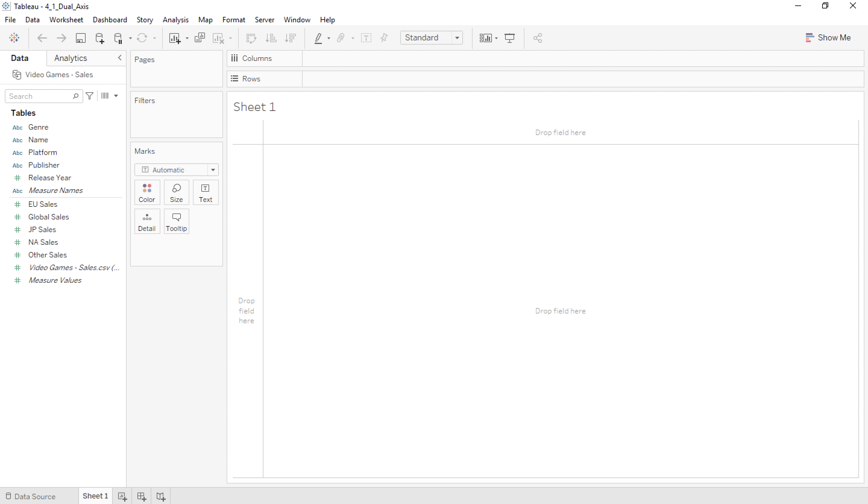Sort ascending toolbar icon
The height and width of the screenshot is (504, 868).
pos(271,38)
